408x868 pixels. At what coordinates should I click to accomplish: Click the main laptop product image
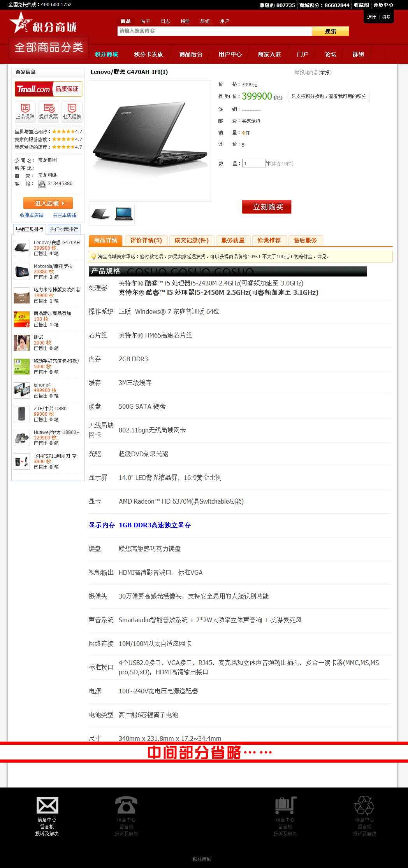click(x=150, y=141)
